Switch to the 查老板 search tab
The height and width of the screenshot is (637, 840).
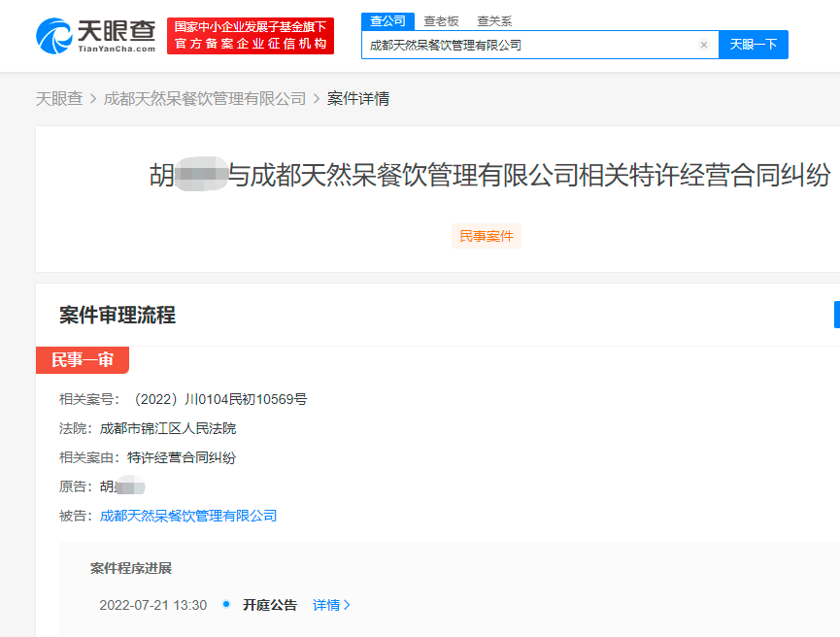pos(441,21)
